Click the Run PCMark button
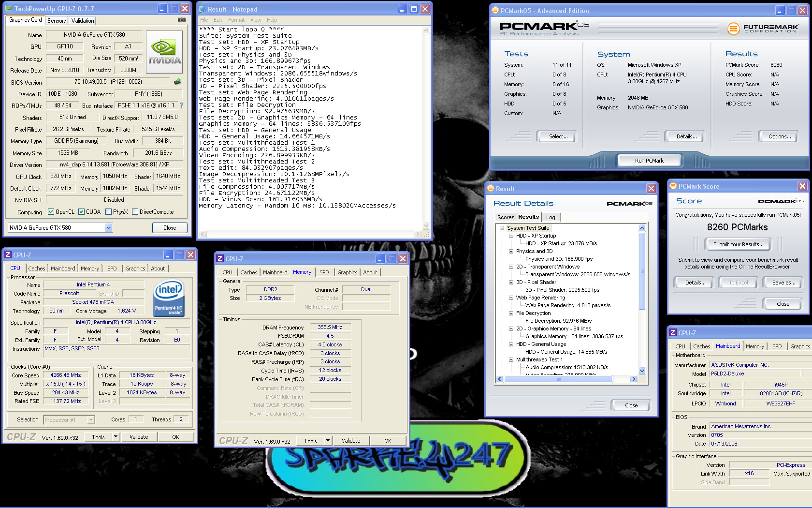 coord(649,161)
